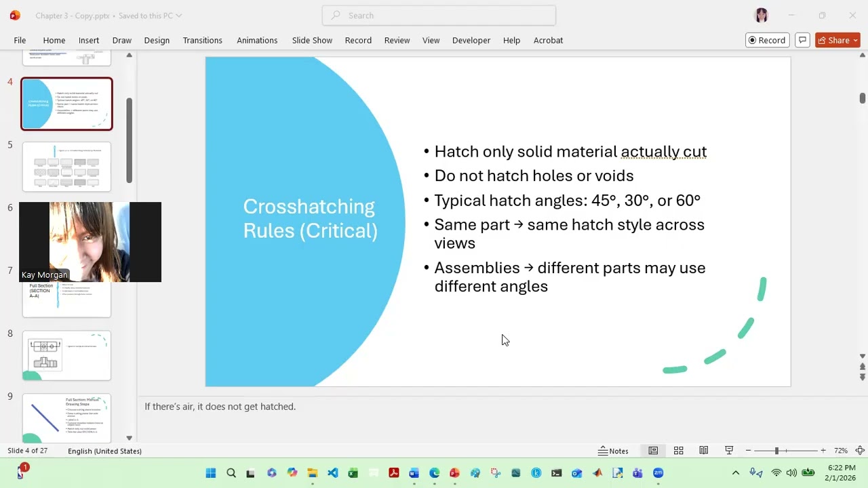868x488 pixels.
Task: Click next slide arrow on main scrollbar
Action: click(863, 378)
